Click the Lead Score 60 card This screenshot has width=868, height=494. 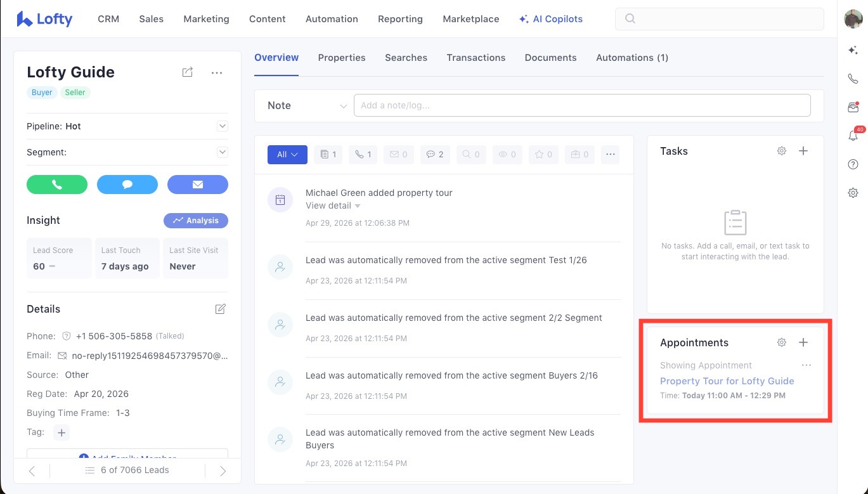click(x=59, y=258)
